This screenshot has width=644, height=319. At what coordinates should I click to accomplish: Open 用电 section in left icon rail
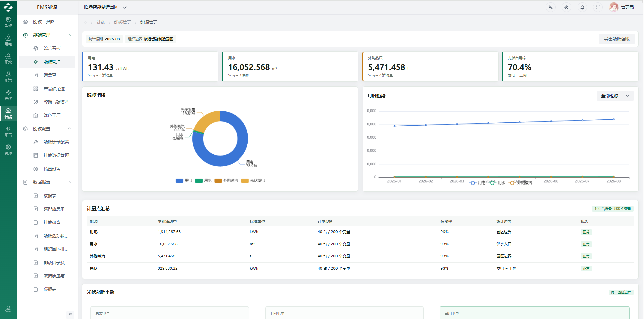click(8, 40)
